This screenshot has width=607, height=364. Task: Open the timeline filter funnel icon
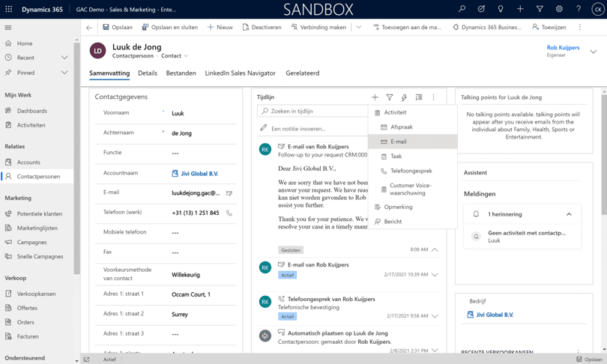(390, 97)
